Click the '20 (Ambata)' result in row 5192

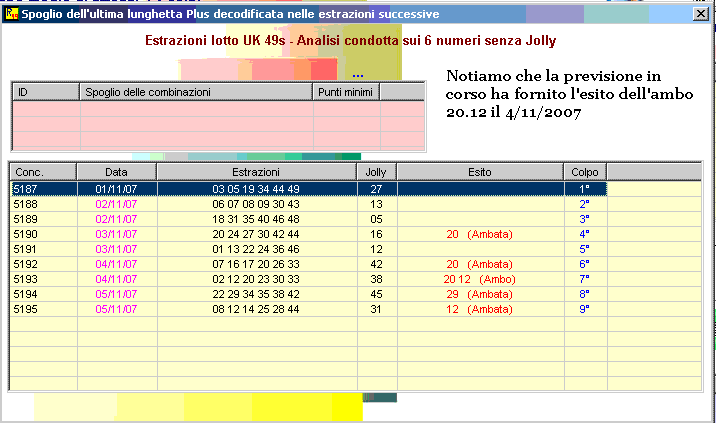click(x=479, y=264)
